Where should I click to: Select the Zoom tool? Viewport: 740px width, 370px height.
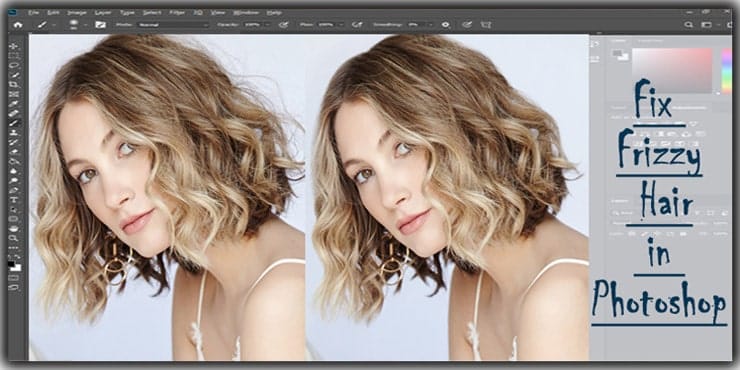(x=13, y=239)
